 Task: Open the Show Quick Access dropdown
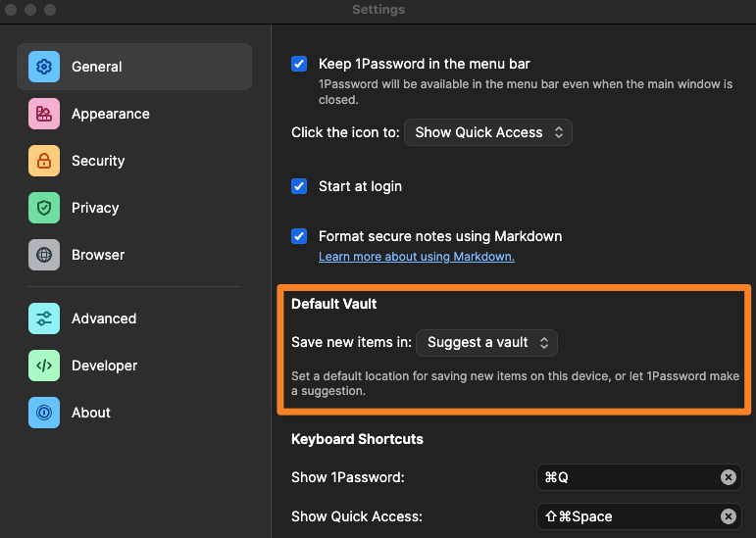(488, 132)
